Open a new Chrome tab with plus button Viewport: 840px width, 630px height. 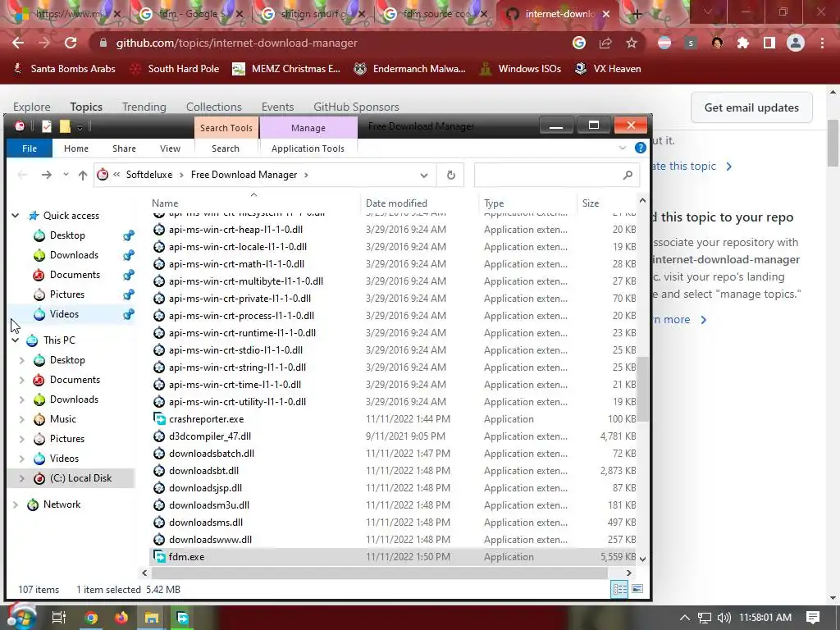(x=637, y=15)
